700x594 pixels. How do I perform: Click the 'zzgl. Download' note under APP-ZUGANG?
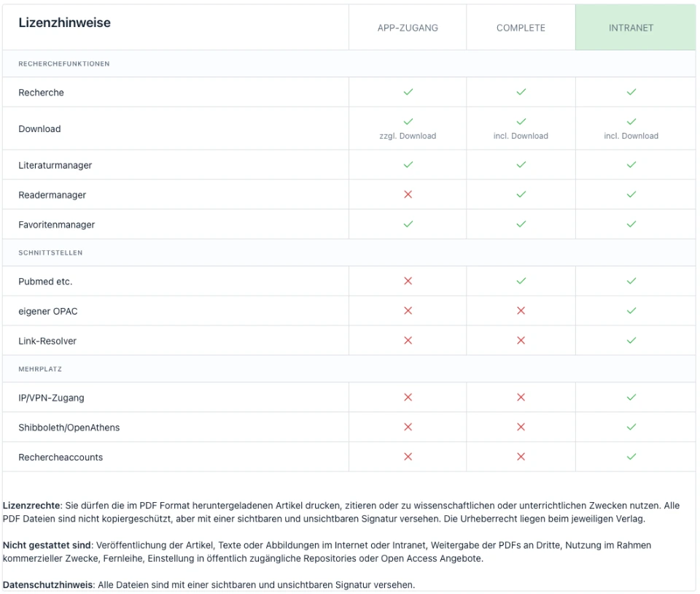(x=408, y=136)
